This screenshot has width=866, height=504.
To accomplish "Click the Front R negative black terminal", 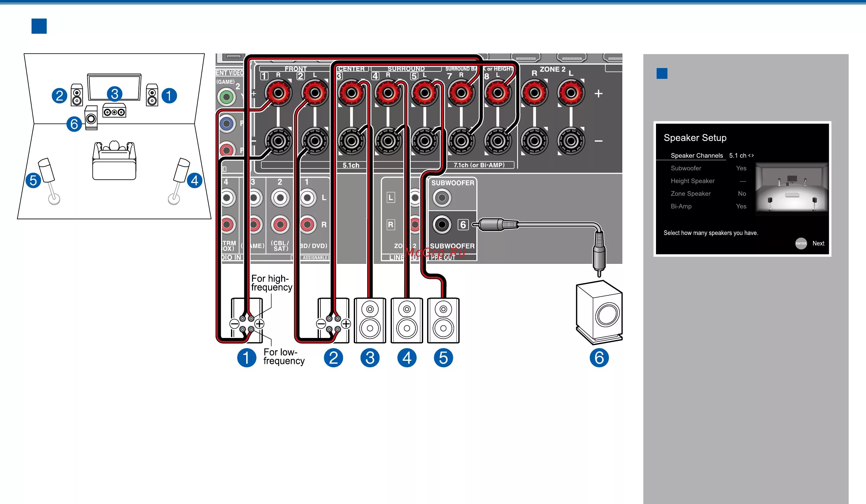I will coord(278,141).
